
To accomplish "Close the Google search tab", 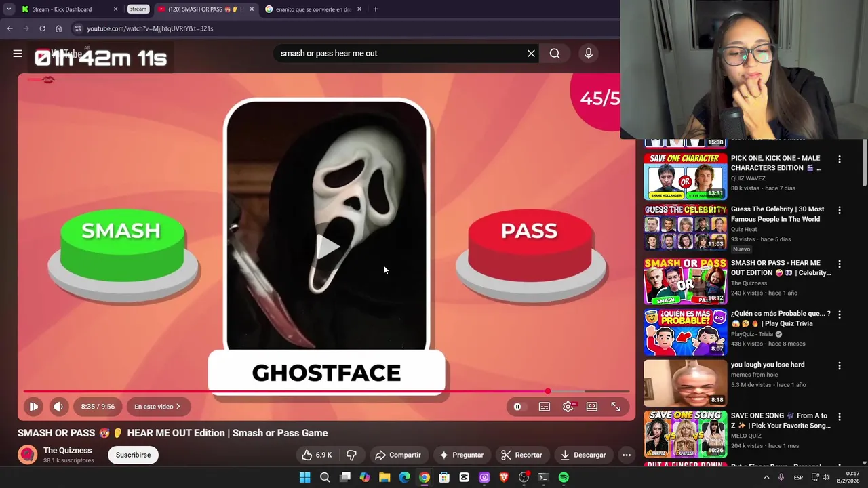I will (x=359, y=9).
